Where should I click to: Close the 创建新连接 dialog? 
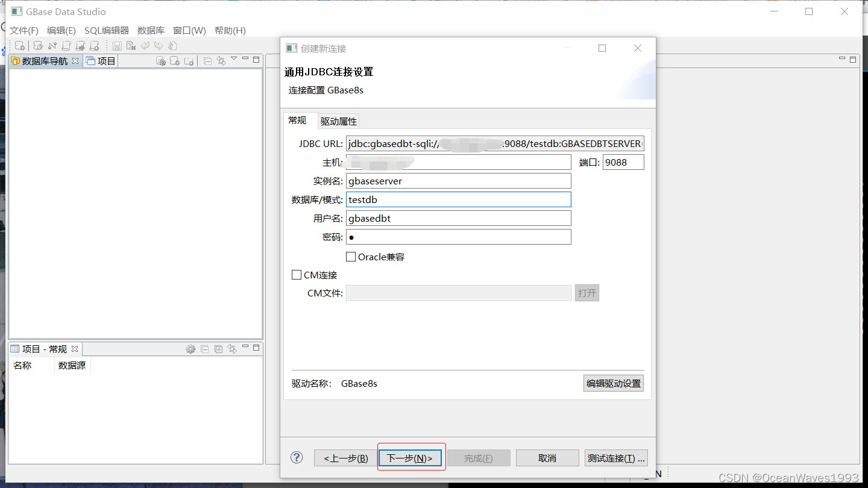638,48
